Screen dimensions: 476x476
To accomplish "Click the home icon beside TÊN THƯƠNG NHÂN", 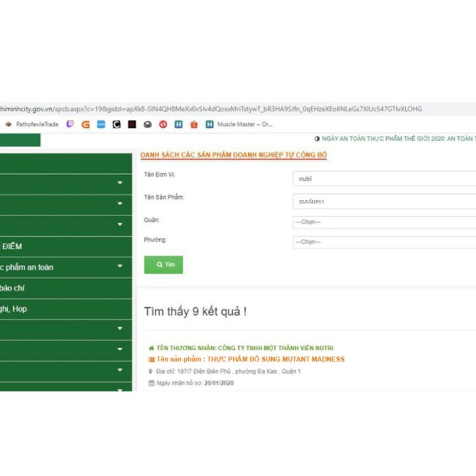I will click(x=151, y=348).
